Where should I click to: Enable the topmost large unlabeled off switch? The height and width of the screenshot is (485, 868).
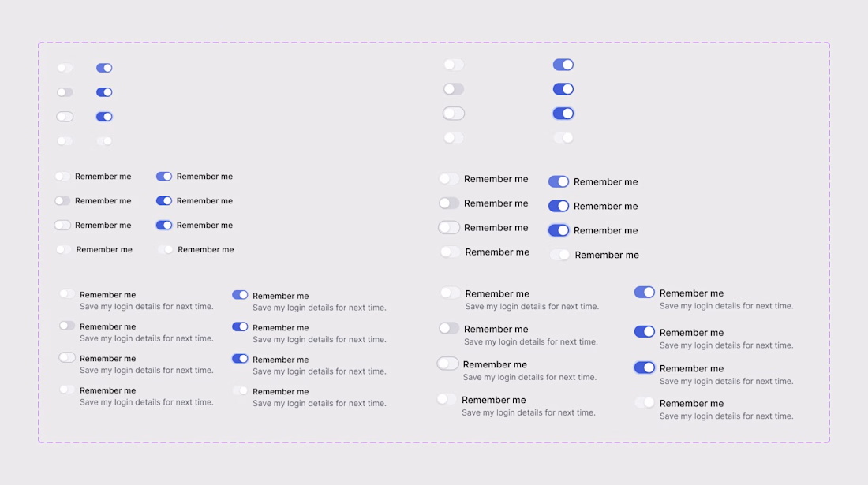[454, 65]
